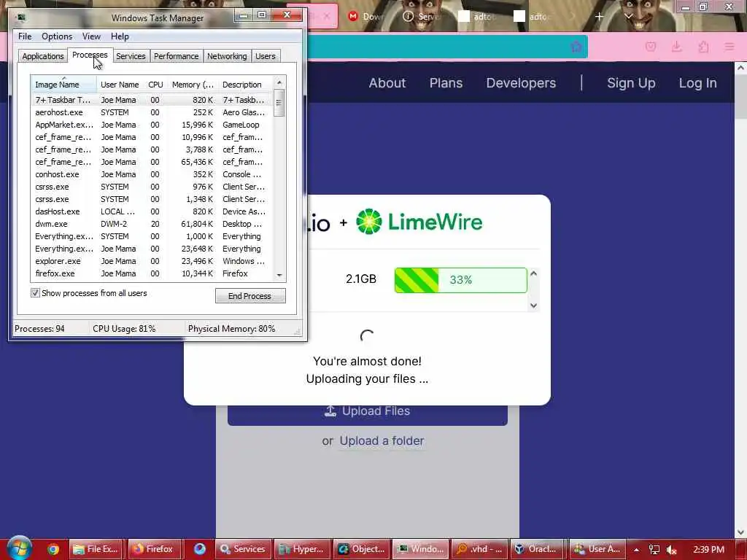Select the explorer.exe process row

(x=152, y=261)
